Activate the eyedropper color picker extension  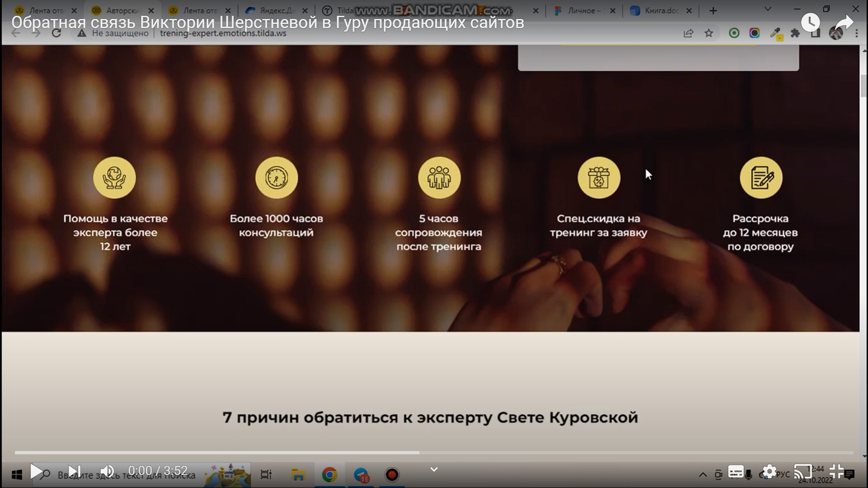776,34
